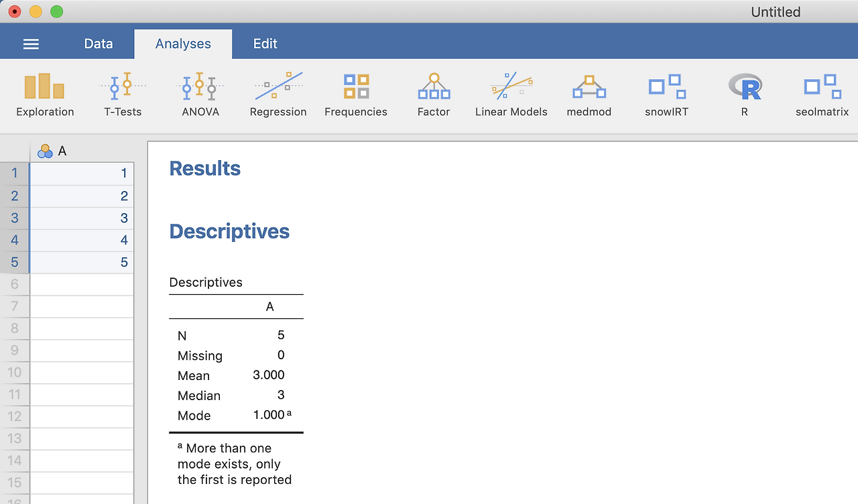Open the T-Tests analysis menu
Viewport: 858px width, 504px height.
(x=123, y=94)
